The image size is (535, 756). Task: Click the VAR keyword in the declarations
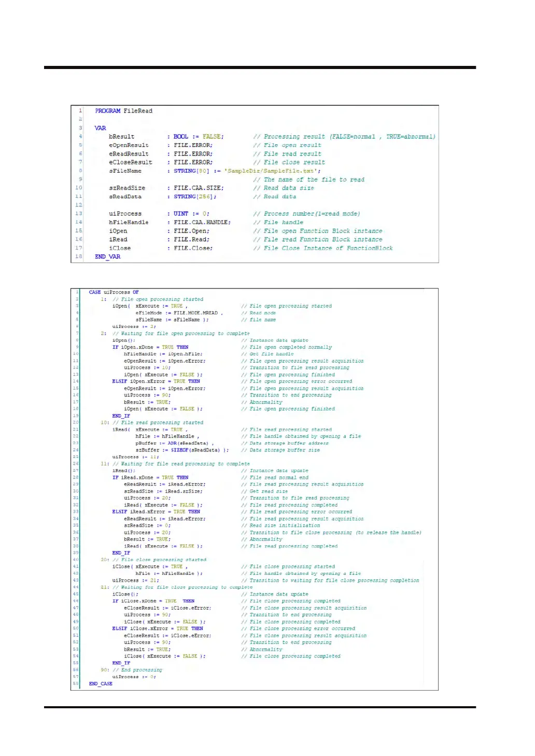click(x=100, y=128)
